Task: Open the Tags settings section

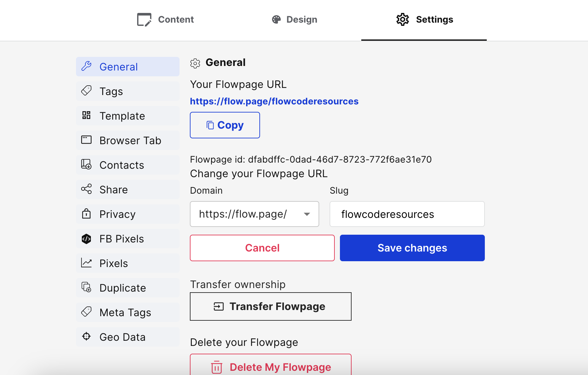Action: click(x=128, y=91)
